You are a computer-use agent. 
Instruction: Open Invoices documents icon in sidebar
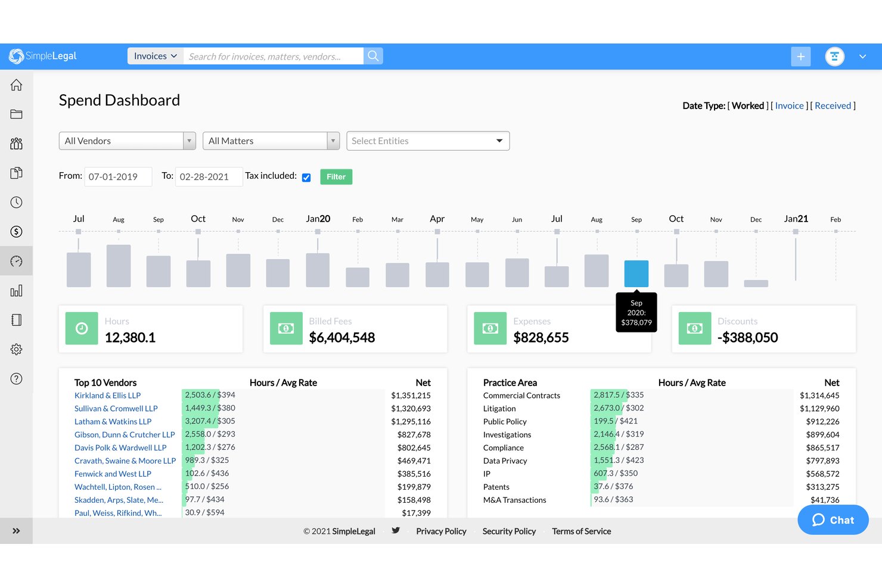click(16, 173)
